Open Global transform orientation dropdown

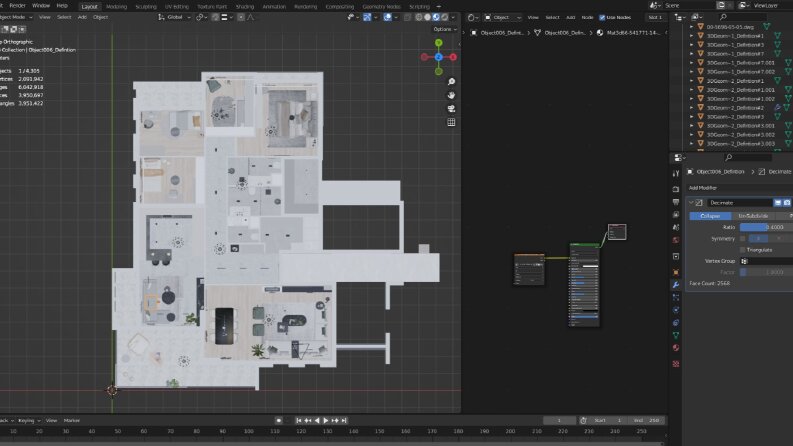174,17
